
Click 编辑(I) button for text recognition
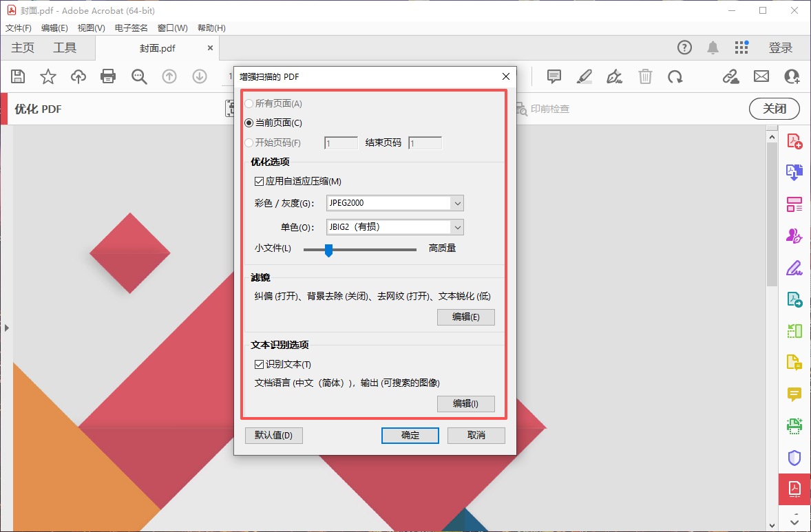point(466,404)
